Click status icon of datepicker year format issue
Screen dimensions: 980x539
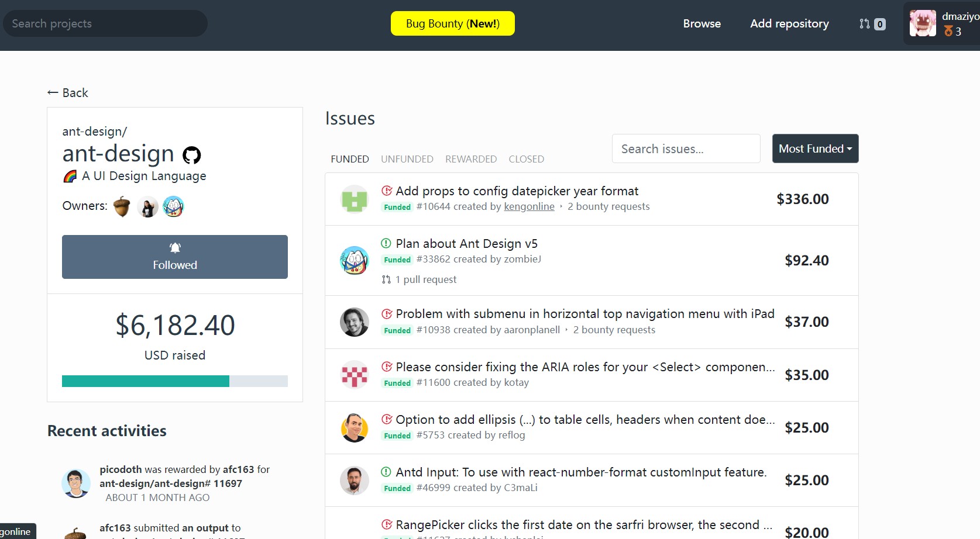coord(387,191)
